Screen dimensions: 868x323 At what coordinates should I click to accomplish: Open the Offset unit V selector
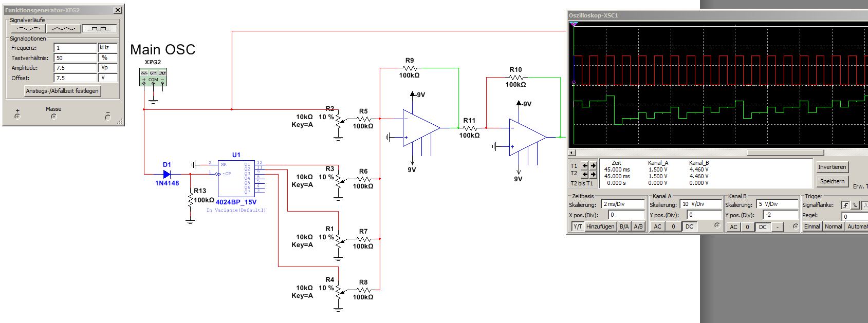pyautogui.click(x=108, y=78)
